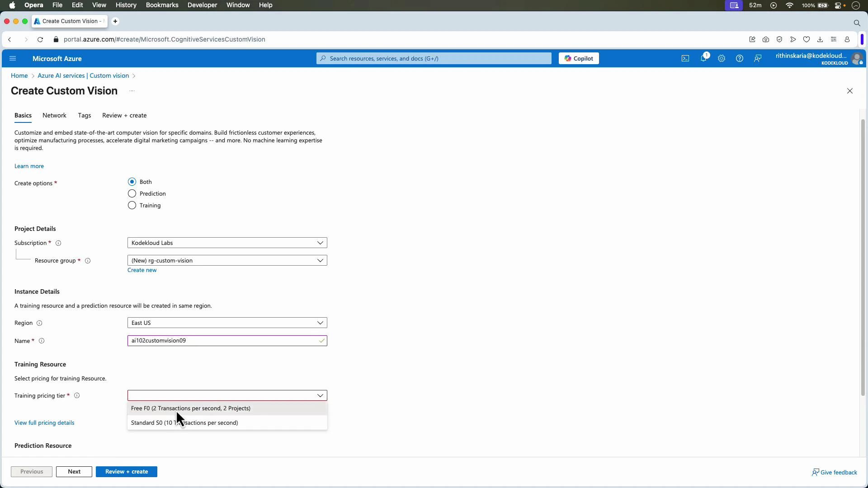Click the browser tab search magnifier
The height and width of the screenshot is (488, 868).
pos(857,23)
